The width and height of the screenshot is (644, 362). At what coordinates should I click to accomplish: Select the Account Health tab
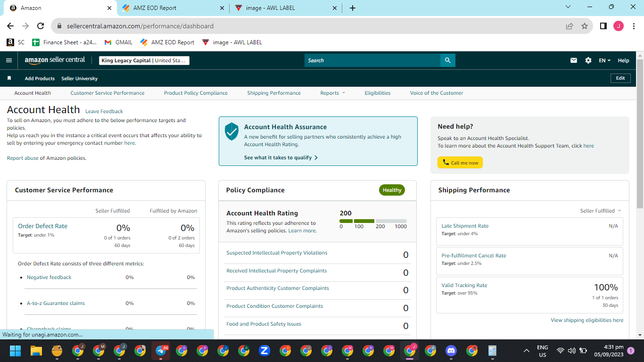tap(33, 93)
